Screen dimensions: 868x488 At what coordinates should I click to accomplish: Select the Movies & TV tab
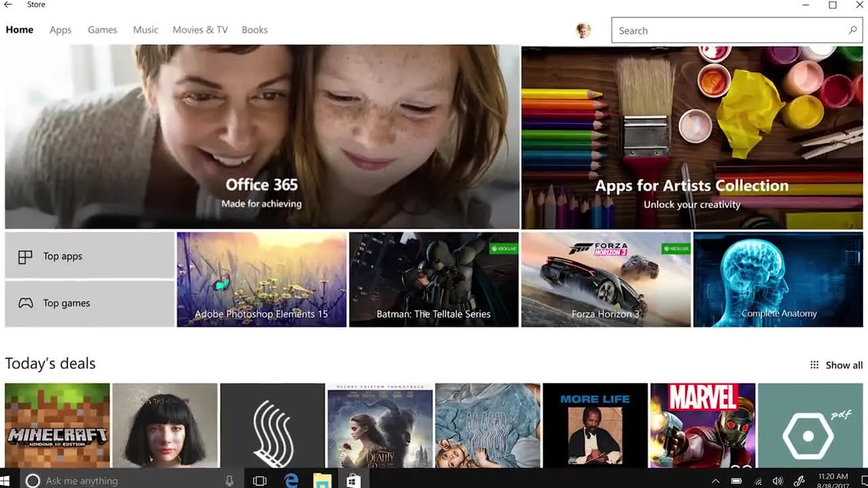tap(200, 30)
